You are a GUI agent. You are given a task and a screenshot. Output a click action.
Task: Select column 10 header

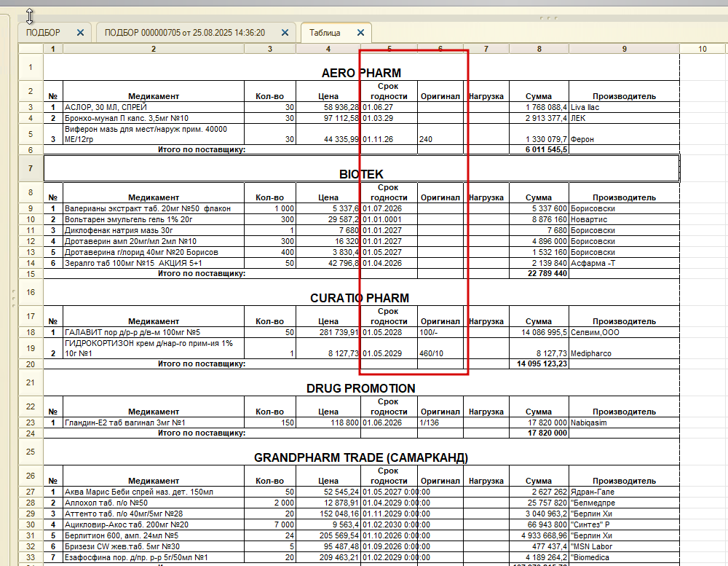coord(702,49)
